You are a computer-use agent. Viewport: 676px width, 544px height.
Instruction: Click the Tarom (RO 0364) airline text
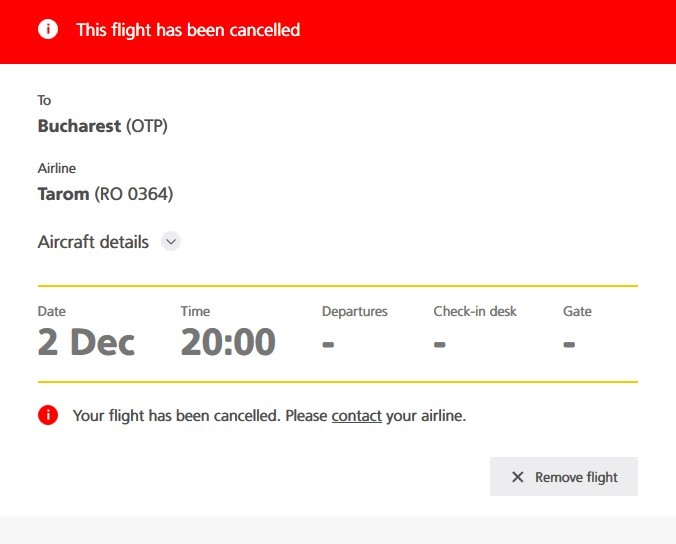pos(106,194)
